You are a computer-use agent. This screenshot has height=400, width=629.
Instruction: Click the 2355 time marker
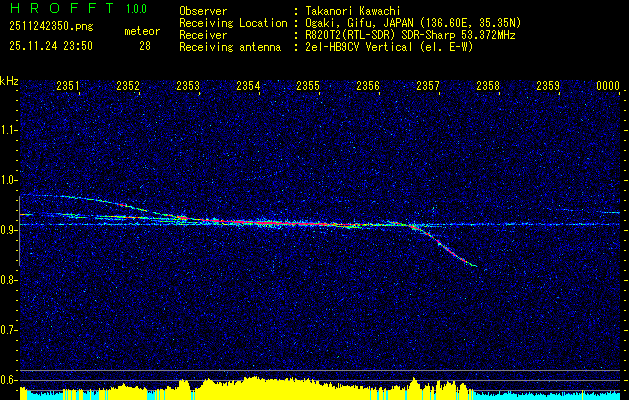pyautogui.click(x=308, y=85)
